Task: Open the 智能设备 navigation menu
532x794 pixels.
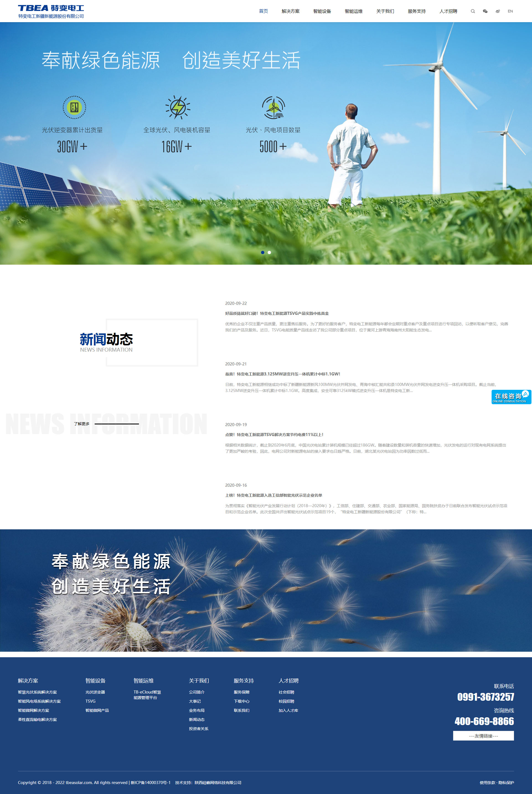Action: click(322, 11)
